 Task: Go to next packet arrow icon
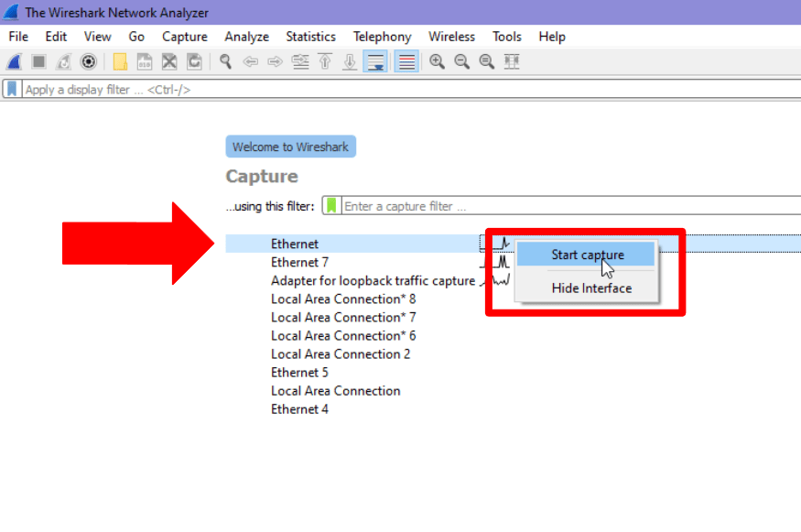(x=275, y=62)
